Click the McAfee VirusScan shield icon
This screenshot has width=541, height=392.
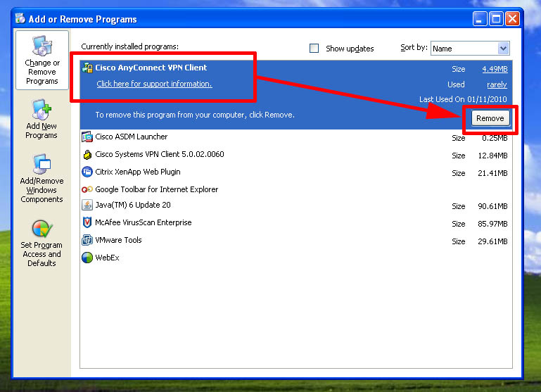click(x=87, y=222)
